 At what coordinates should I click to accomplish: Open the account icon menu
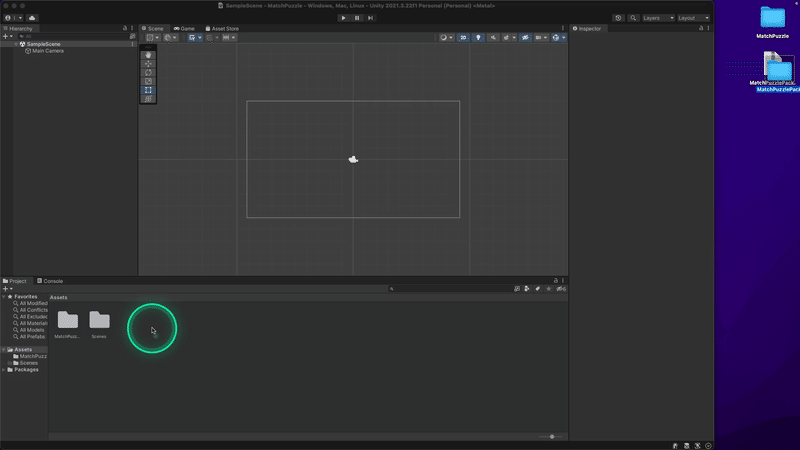coord(13,18)
